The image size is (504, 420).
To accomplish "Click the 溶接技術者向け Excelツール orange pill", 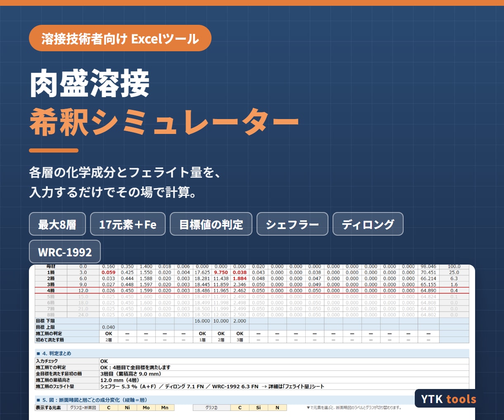I will tap(120, 38).
